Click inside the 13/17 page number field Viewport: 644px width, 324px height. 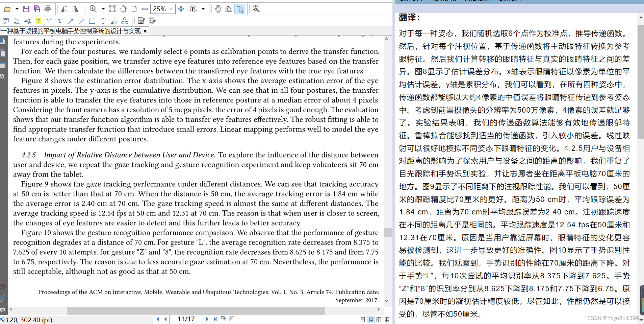coord(186,319)
